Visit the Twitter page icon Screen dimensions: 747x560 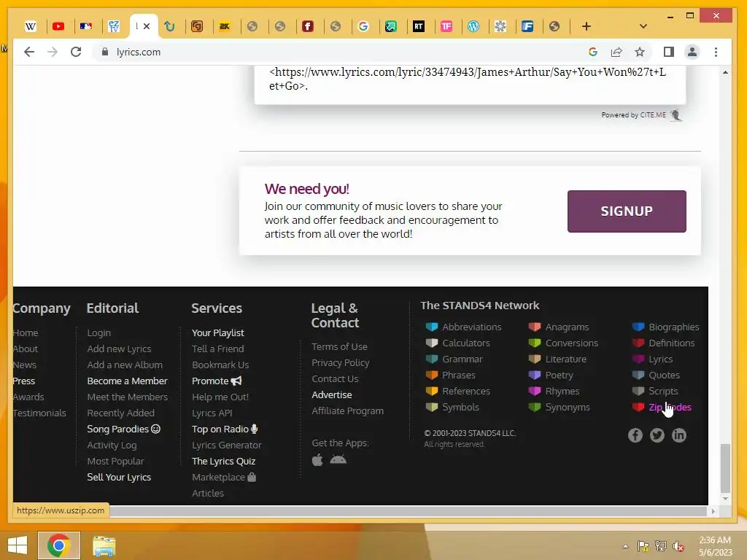657,435
